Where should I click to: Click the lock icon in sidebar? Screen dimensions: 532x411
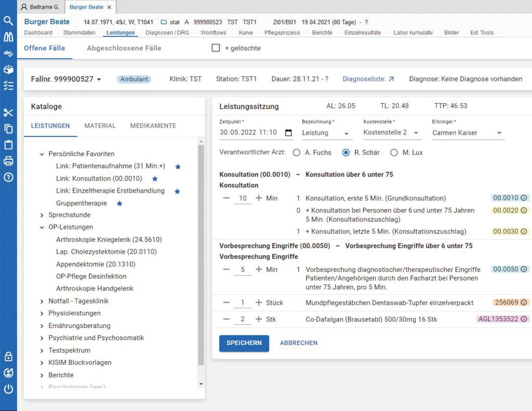click(8, 357)
